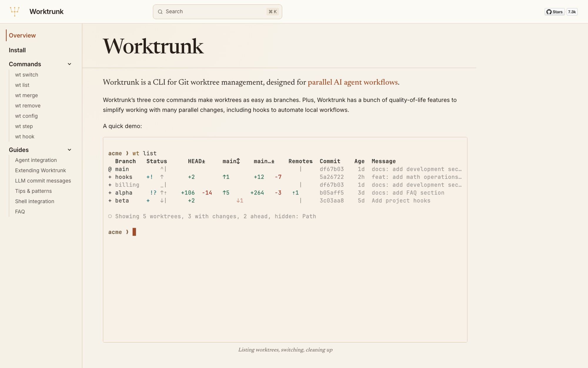Open the Tips & patterns guide
Image resolution: width=588 pixels, height=368 pixels.
[34, 191]
